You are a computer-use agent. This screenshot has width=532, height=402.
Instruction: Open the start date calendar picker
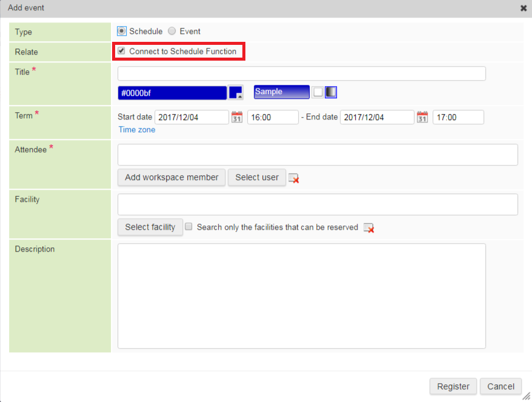click(x=237, y=117)
